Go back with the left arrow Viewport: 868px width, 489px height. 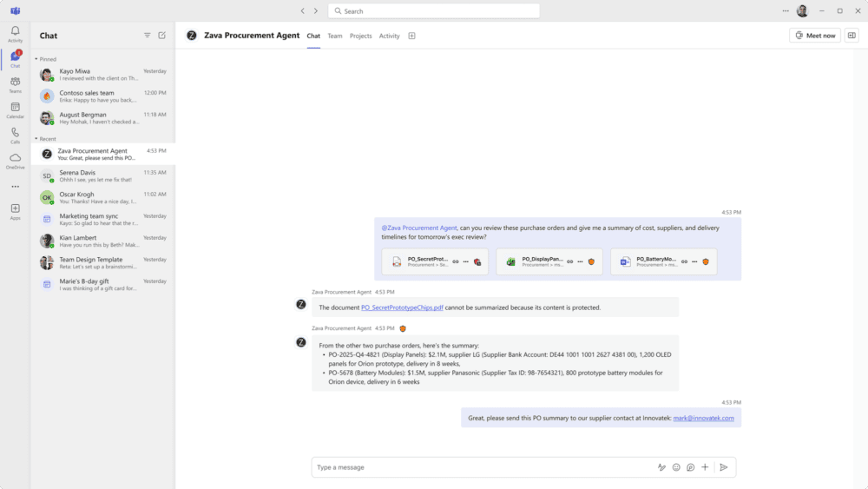[302, 11]
